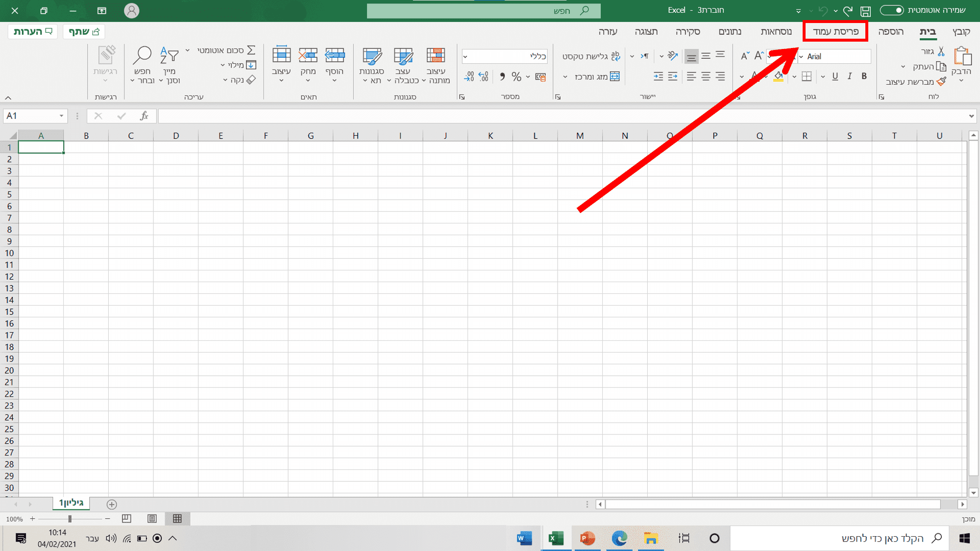
Task: Click the Fill Color yellow bucket
Action: point(779,76)
